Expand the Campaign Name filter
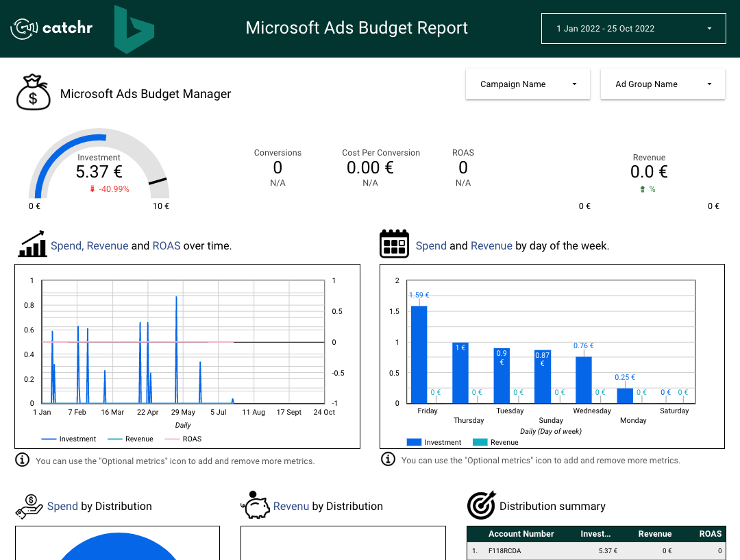Screen dimensions: 740x560 (528, 84)
